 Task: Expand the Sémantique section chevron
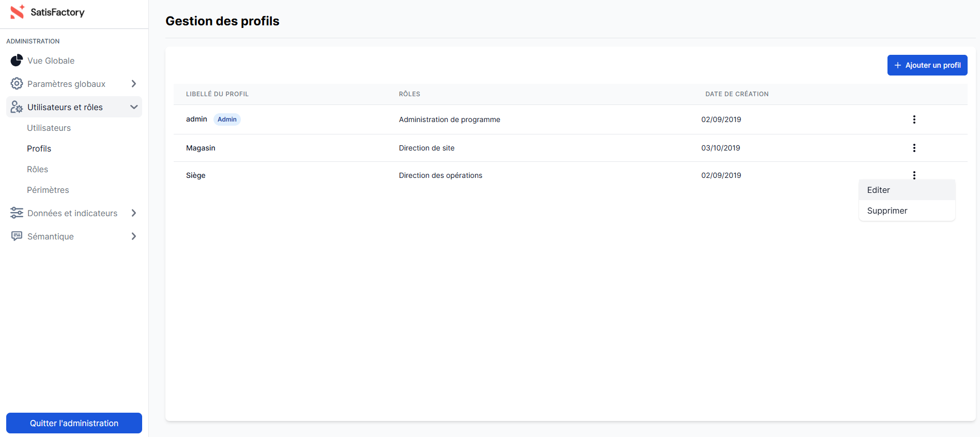click(x=134, y=236)
